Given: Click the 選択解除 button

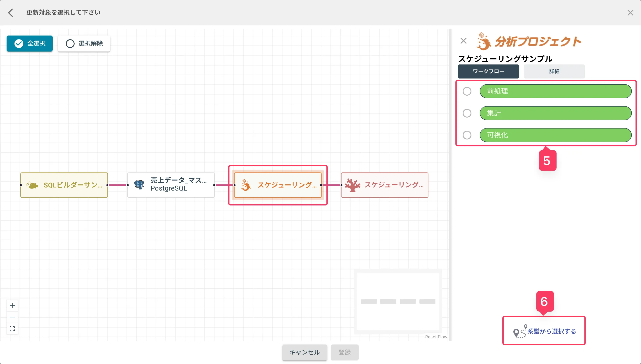Looking at the screenshot, I should point(84,43).
